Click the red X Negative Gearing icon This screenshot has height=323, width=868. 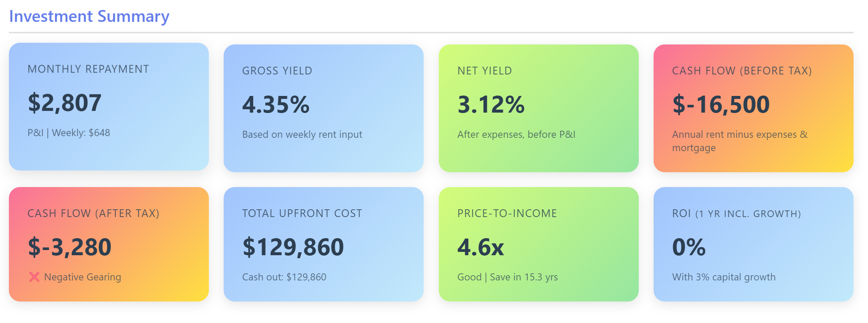[34, 277]
